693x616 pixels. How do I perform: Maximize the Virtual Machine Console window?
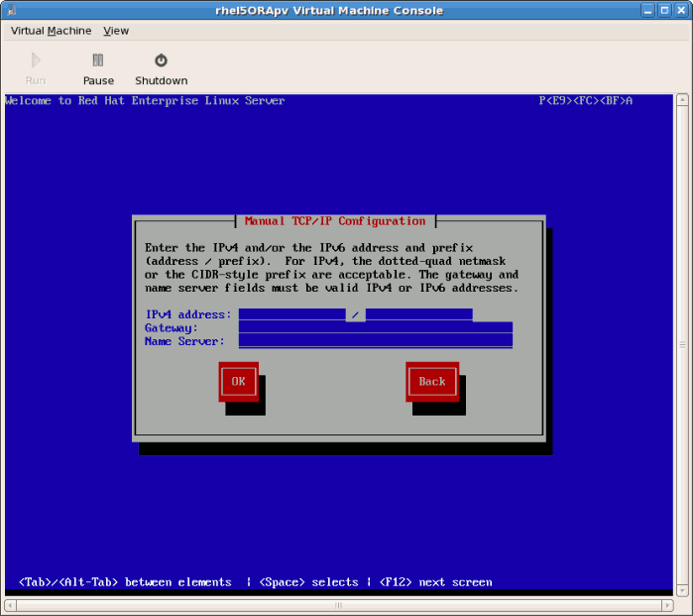pyautogui.click(x=664, y=10)
